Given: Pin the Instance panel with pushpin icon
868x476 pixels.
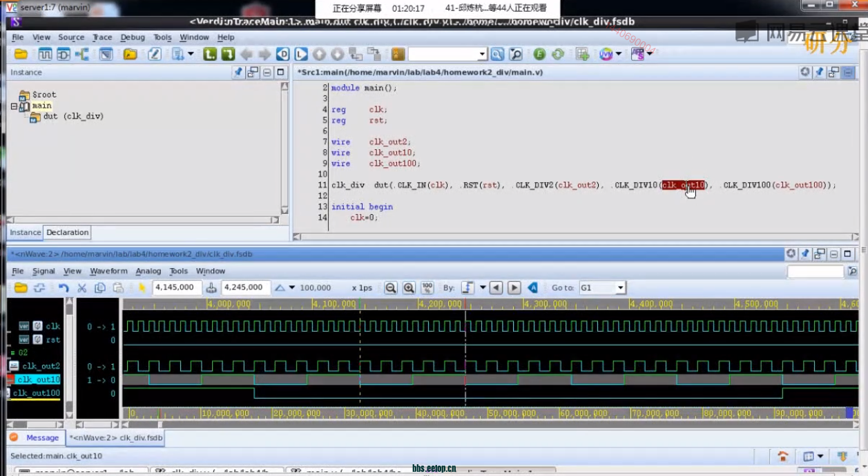Looking at the screenshot, I should point(239,72).
